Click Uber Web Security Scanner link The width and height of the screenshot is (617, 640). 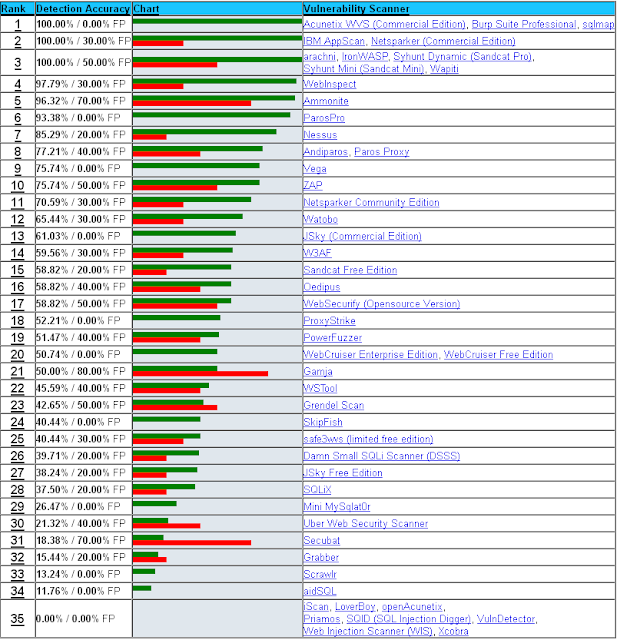(x=366, y=524)
